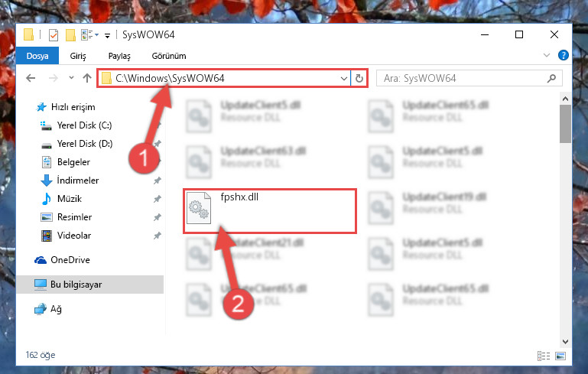
Task: Unpin İndirmeler from quick access
Action: [158, 180]
